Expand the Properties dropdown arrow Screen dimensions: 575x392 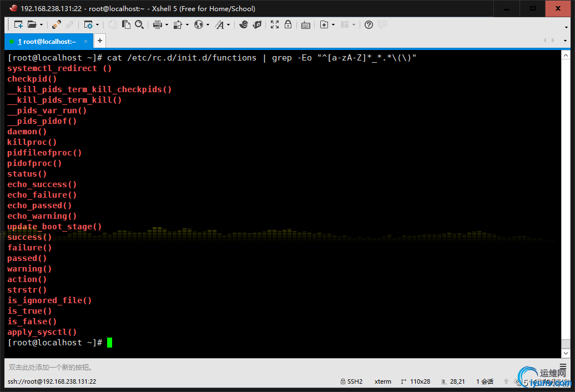97,24
